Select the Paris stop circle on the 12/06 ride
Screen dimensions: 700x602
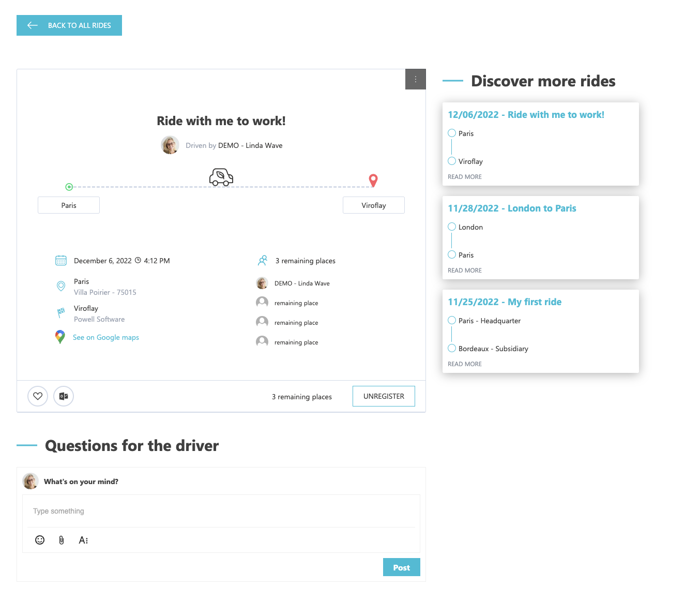pyautogui.click(x=451, y=133)
